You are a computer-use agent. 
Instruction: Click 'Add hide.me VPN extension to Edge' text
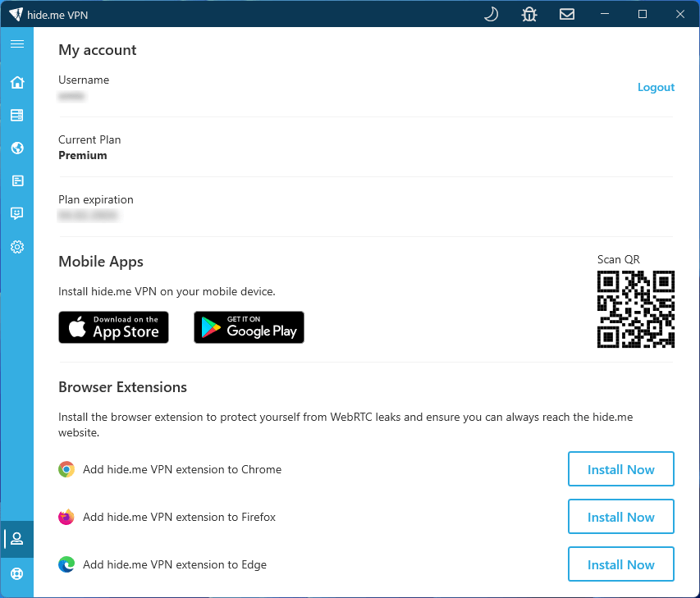(175, 564)
